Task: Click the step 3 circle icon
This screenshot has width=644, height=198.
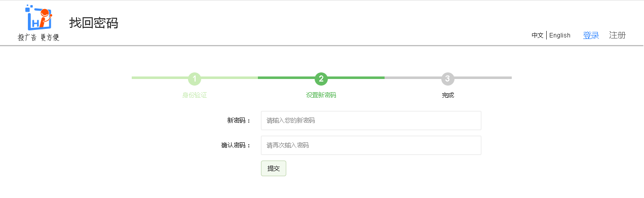Action: [x=447, y=78]
